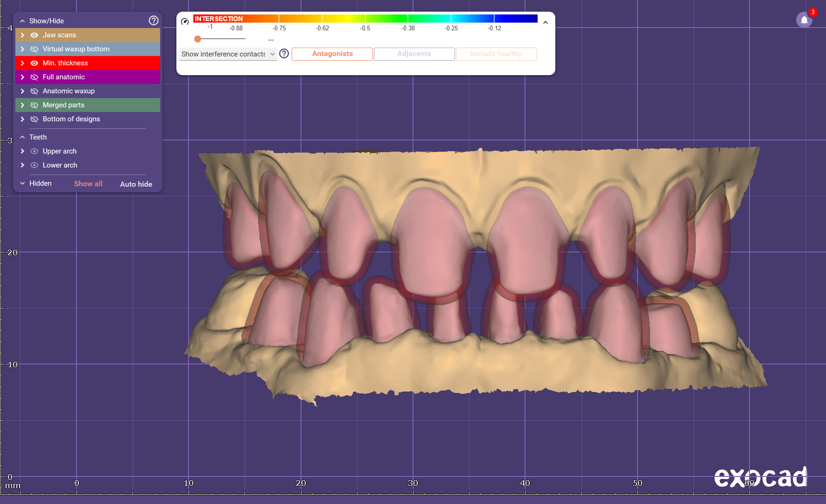The height and width of the screenshot is (504, 826).
Task: Expand the Lower arch tree item
Action: (x=22, y=165)
